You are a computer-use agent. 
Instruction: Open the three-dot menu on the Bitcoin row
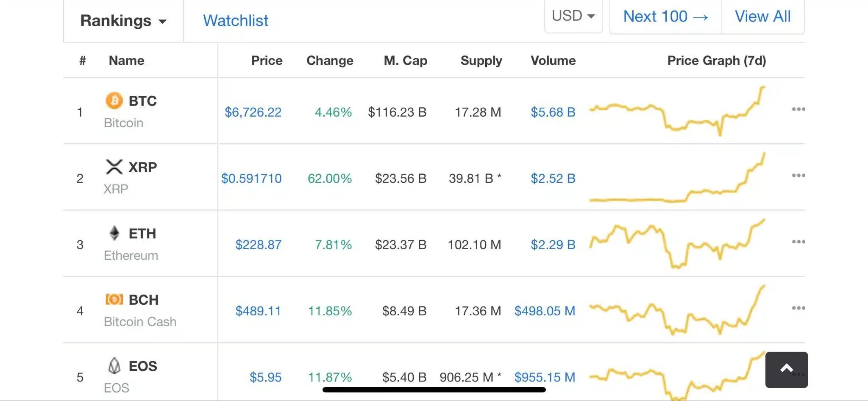click(798, 109)
